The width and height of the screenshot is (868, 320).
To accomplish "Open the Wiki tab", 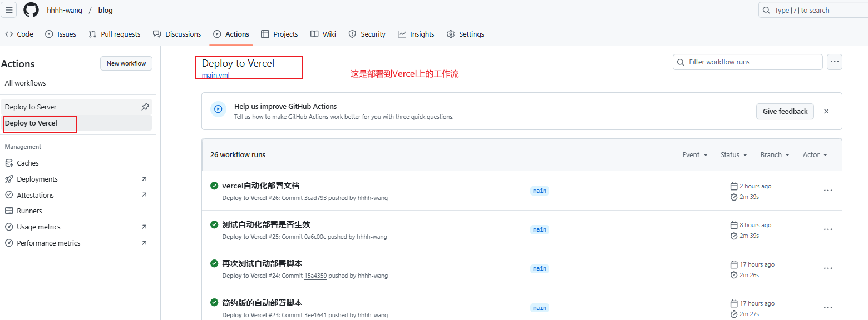I will pos(323,34).
